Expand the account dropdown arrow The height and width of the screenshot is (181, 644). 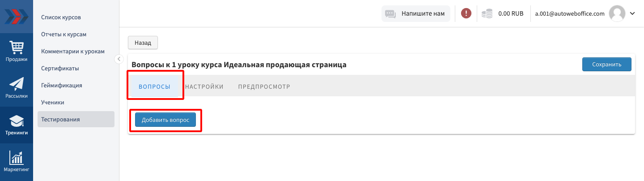point(632,13)
